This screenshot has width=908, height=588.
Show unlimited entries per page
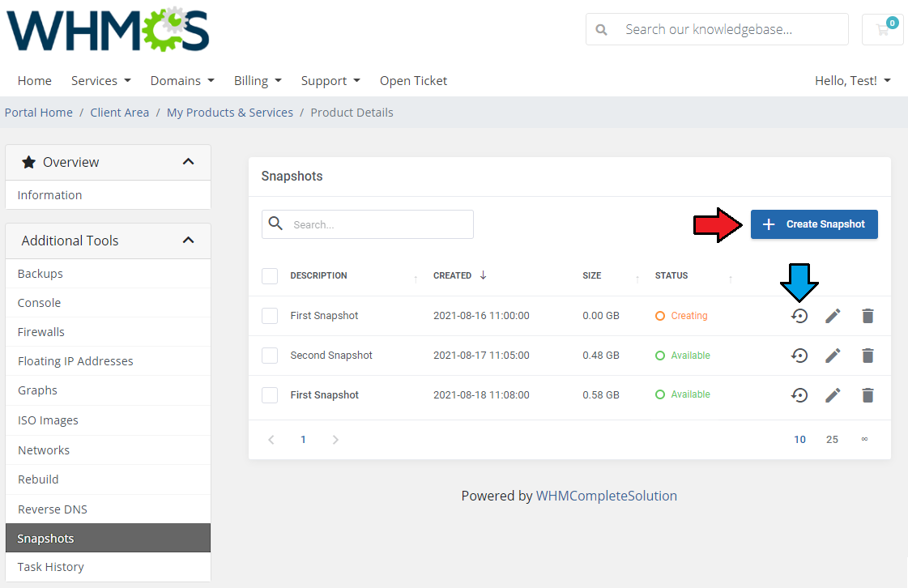coord(864,439)
